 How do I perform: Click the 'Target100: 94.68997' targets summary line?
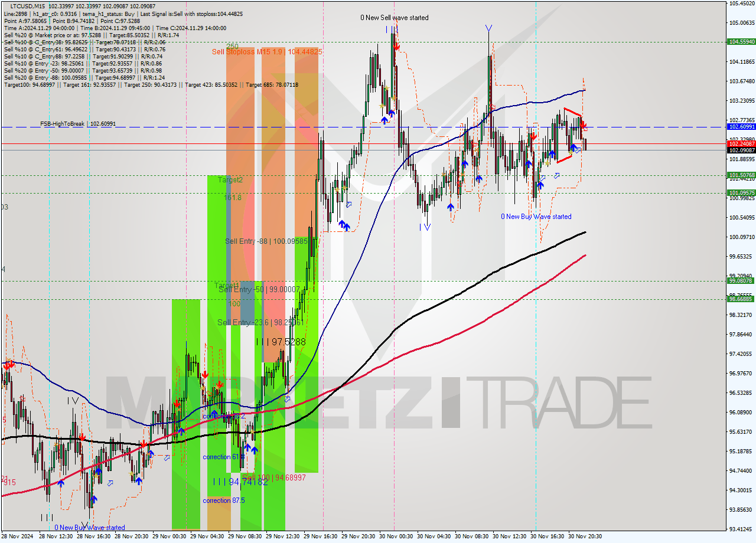(x=151, y=85)
